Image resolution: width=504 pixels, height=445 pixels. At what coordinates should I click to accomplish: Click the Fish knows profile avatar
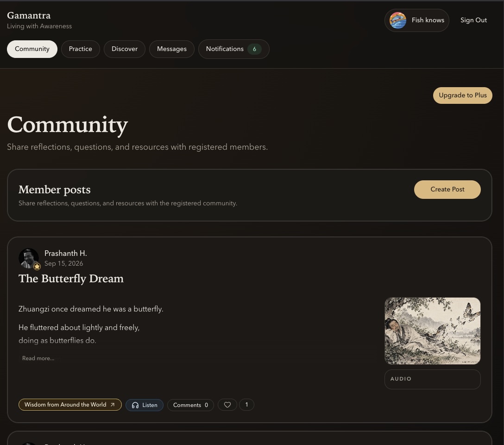coord(397,20)
